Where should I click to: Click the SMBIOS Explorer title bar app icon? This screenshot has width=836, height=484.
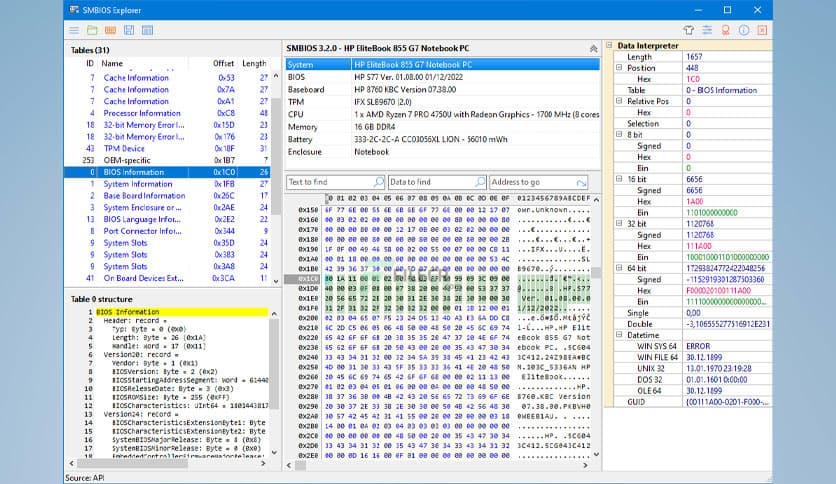coord(74,10)
